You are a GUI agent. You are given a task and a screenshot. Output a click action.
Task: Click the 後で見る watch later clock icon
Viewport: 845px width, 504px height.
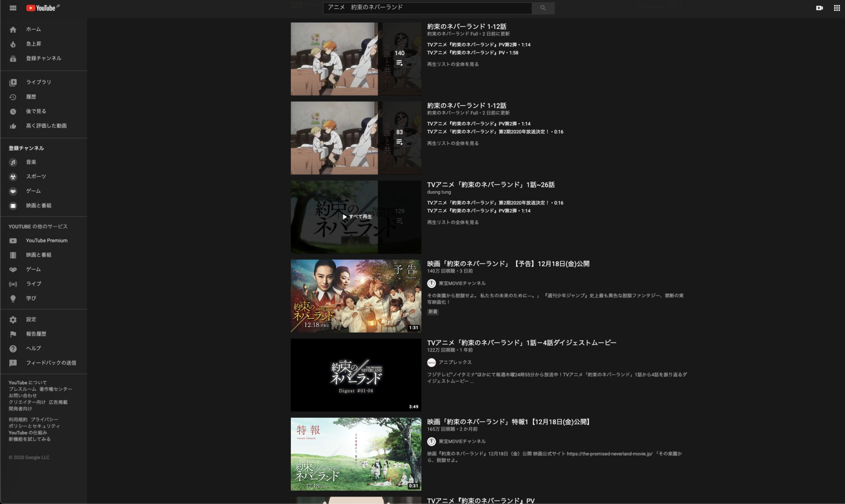pos(13,111)
